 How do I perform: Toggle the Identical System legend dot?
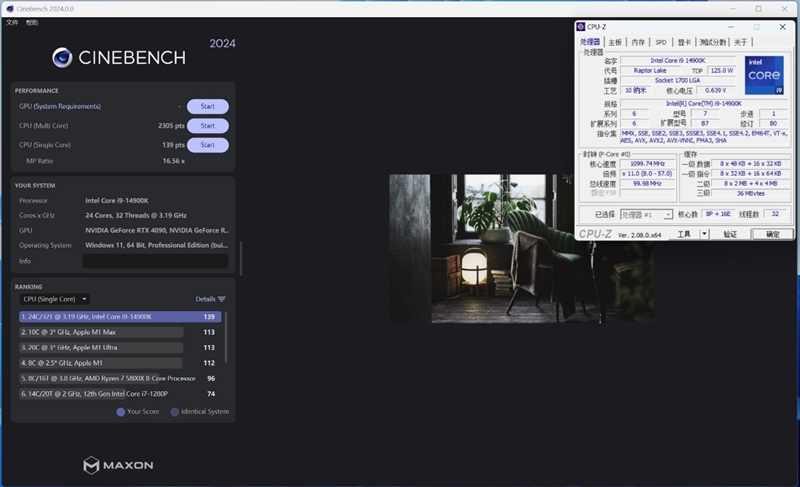coord(174,412)
